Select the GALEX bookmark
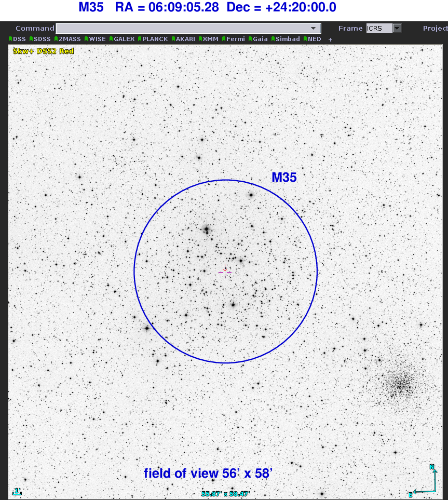448x500 pixels. (122, 39)
